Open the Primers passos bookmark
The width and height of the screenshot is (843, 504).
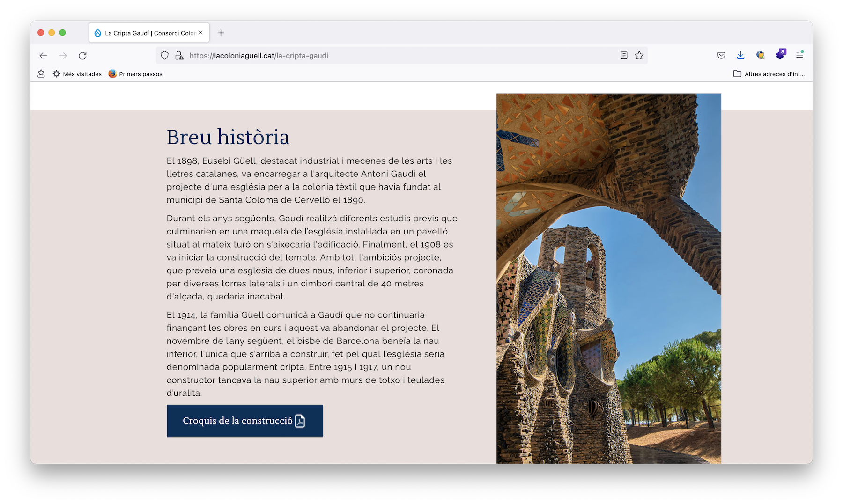click(x=135, y=74)
